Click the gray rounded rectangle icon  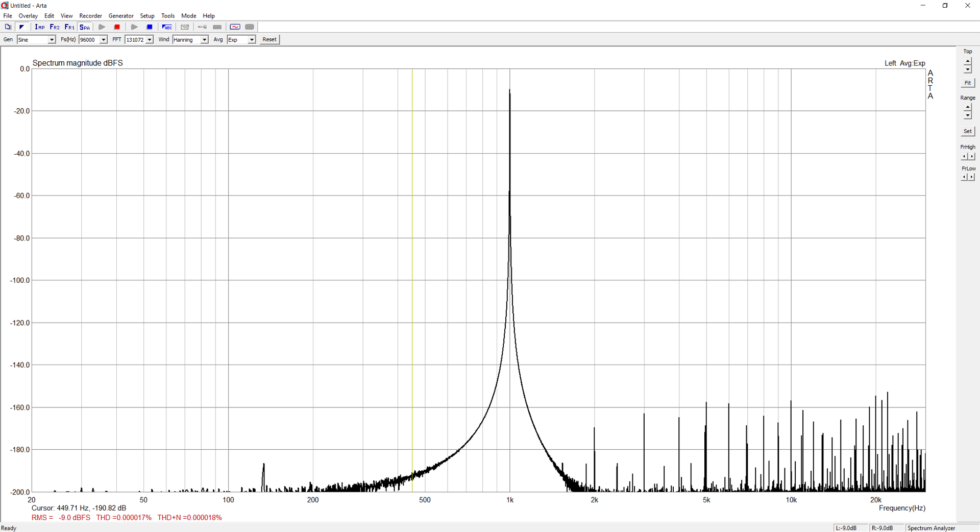[x=250, y=27]
